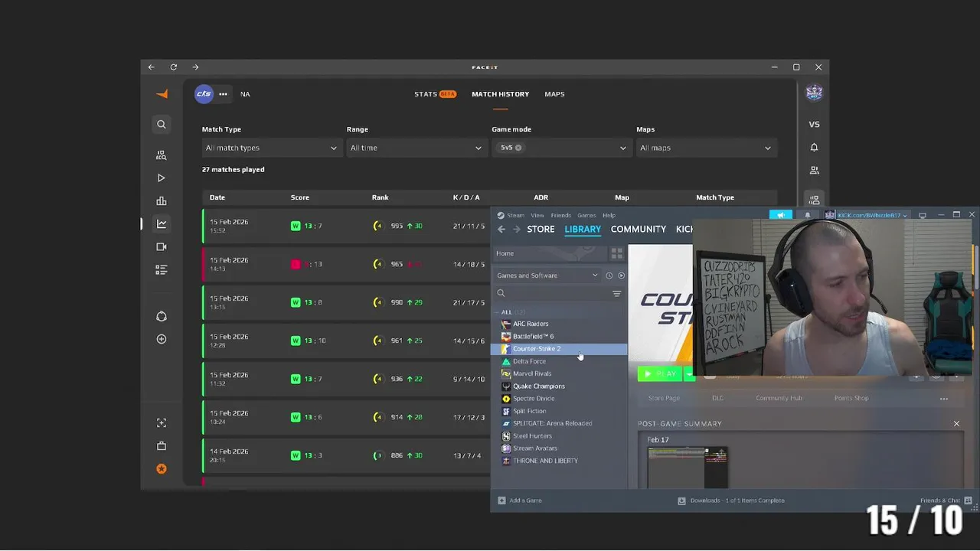This screenshot has height=551, width=980.
Task: Click the Steam ready-to-play filter icon
Action: 621,275
